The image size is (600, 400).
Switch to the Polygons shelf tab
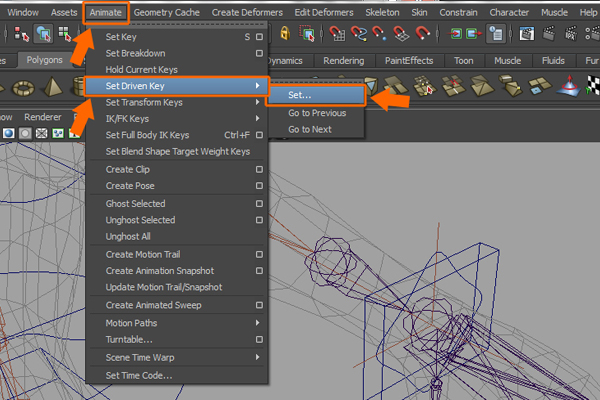(x=44, y=60)
